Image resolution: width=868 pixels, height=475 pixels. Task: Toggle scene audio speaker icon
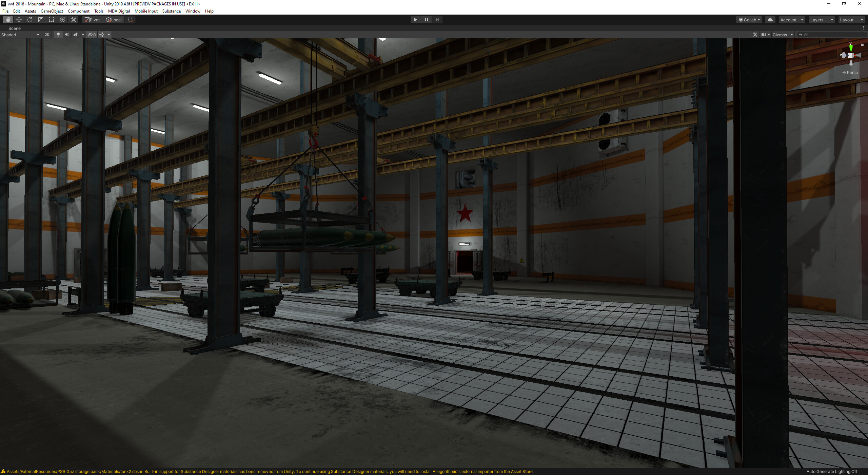pos(67,35)
